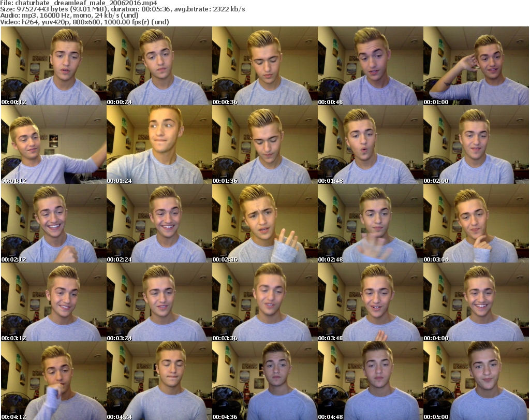Select the thumbnail at 00:00:12
This screenshot has width=530, height=420.
[54, 66]
